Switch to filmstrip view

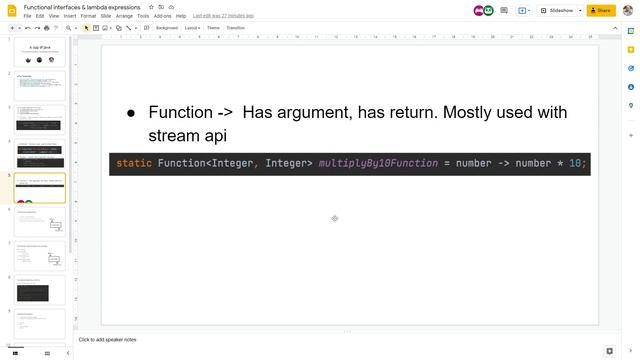tap(15, 353)
